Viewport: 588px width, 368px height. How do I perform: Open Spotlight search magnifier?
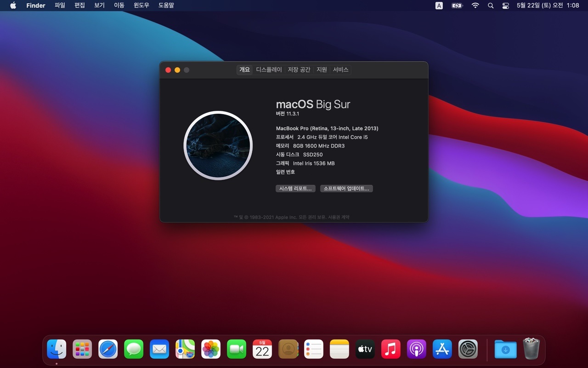click(491, 6)
